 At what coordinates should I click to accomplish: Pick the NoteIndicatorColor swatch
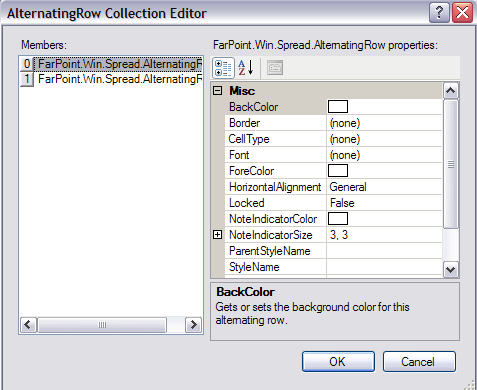click(x=338, y=219)
